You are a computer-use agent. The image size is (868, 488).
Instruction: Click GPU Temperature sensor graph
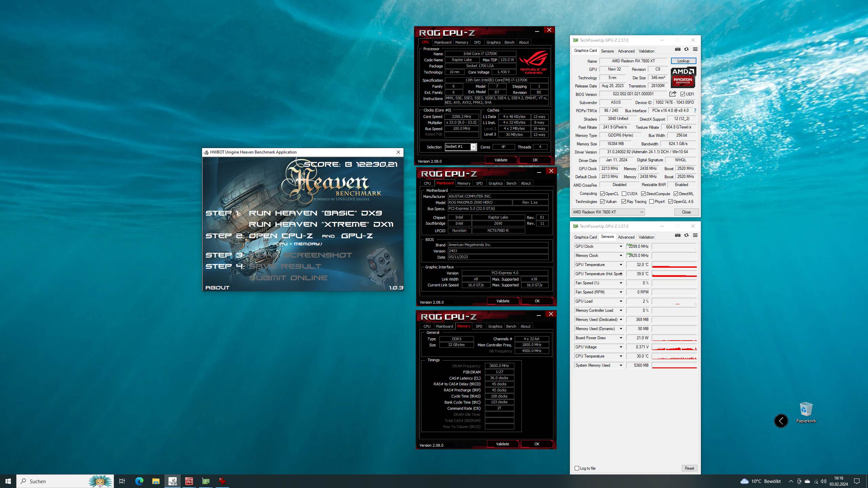(674, 265)
